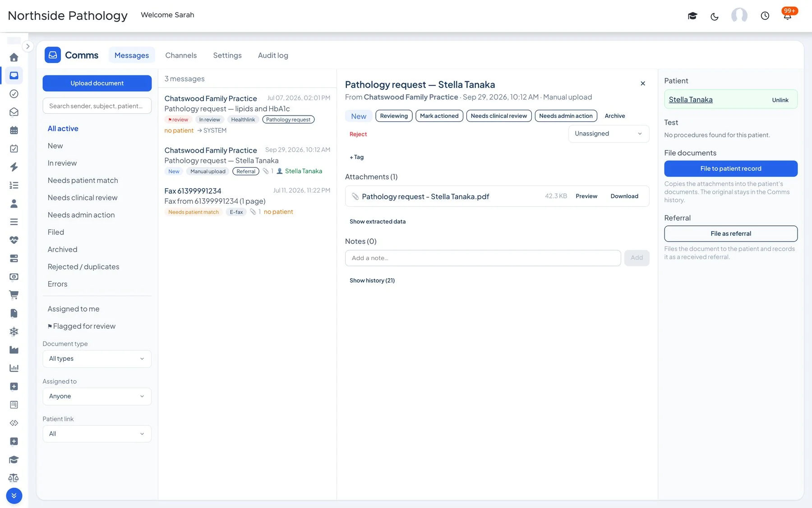Screen dimensions: 812x508
Task: Set status to Reviewing
Action: coord(394,116)
